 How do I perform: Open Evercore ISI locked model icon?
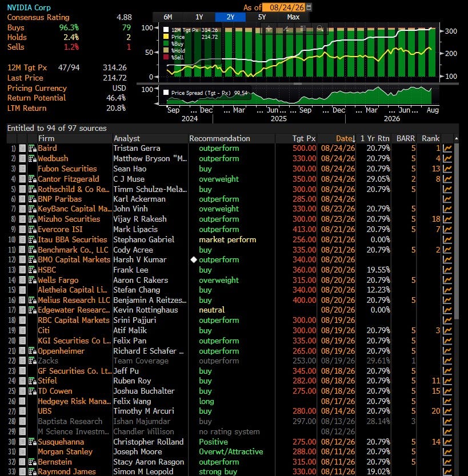(32, 230)
